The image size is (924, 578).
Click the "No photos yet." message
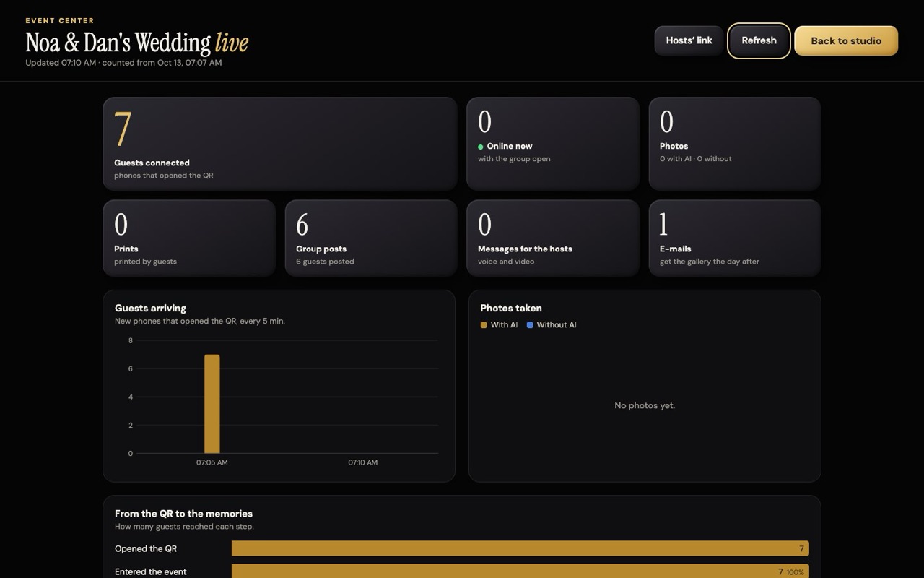(645, 405)
